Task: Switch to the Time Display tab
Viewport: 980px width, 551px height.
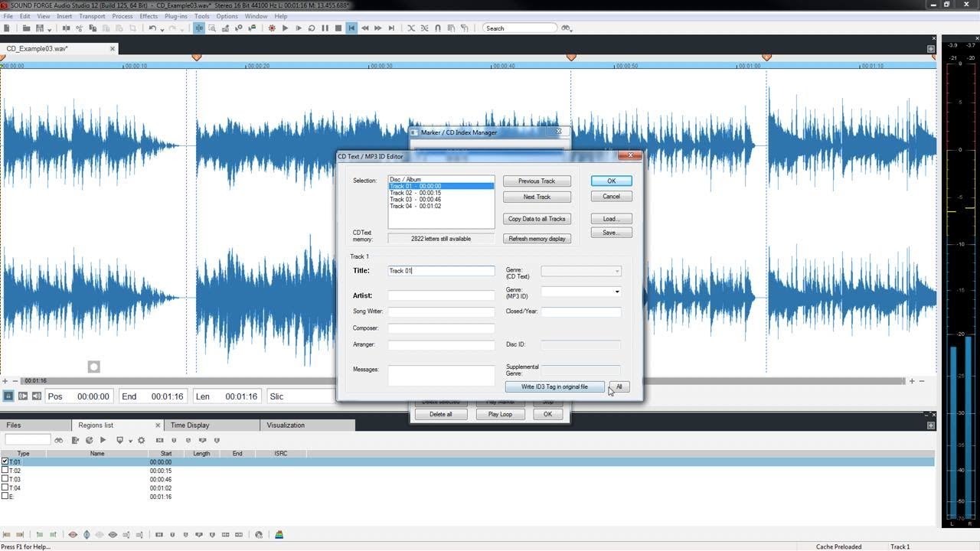Action: (211, 425)
